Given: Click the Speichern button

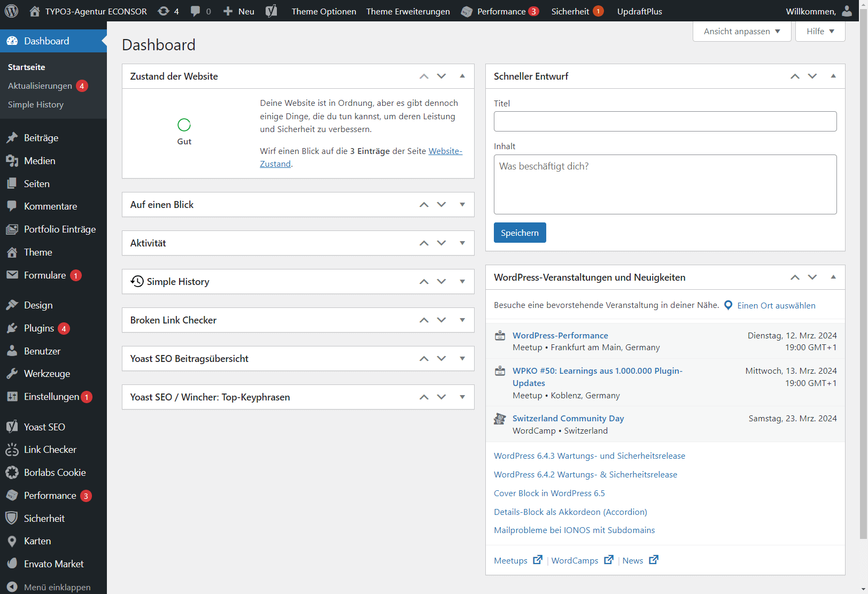Looking at the screenshot, I should point(520,233).
